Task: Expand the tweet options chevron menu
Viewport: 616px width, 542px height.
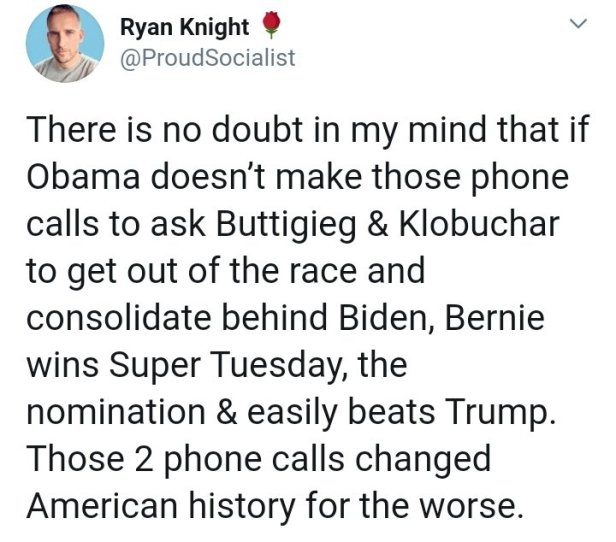Action: [x=574, y=24]
